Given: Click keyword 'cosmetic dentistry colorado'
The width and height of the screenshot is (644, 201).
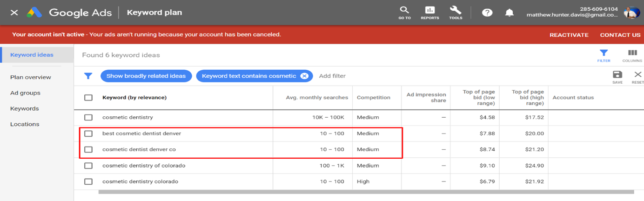Looking at the screenshot, I should point(140,181).
